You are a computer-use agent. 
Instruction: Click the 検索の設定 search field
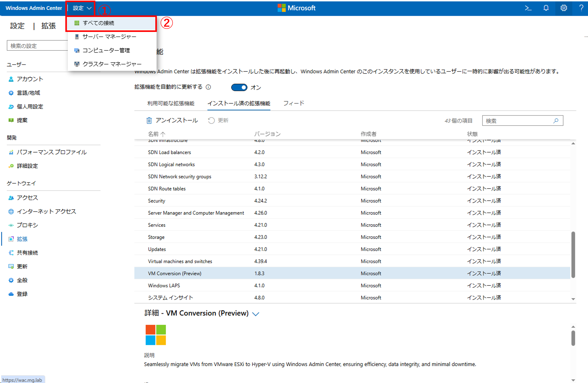coord(37,46)
